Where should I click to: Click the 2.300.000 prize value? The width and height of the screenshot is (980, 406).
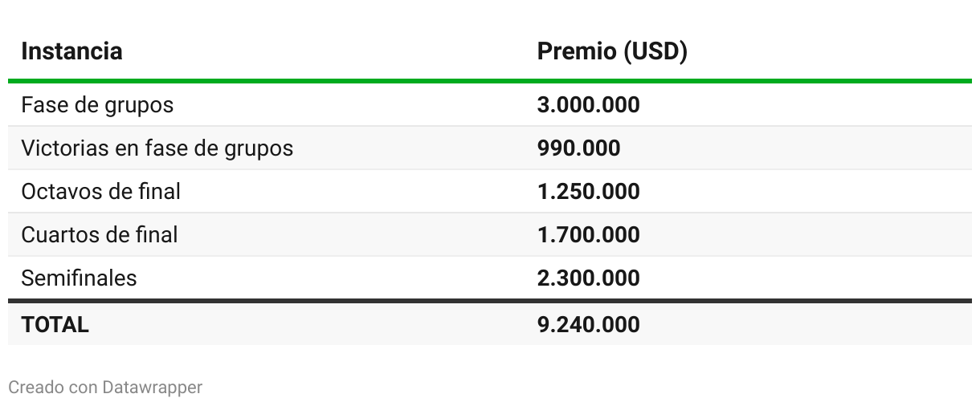(x=588, y=278)
